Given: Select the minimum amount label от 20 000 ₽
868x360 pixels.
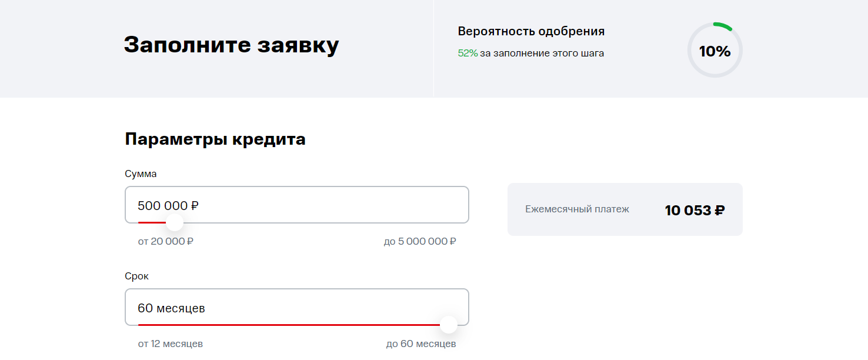Looking at the screenshot, I should [166, 241].
